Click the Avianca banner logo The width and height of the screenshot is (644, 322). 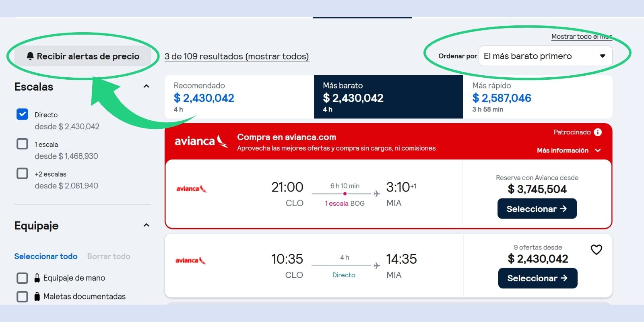pos(201,141)
